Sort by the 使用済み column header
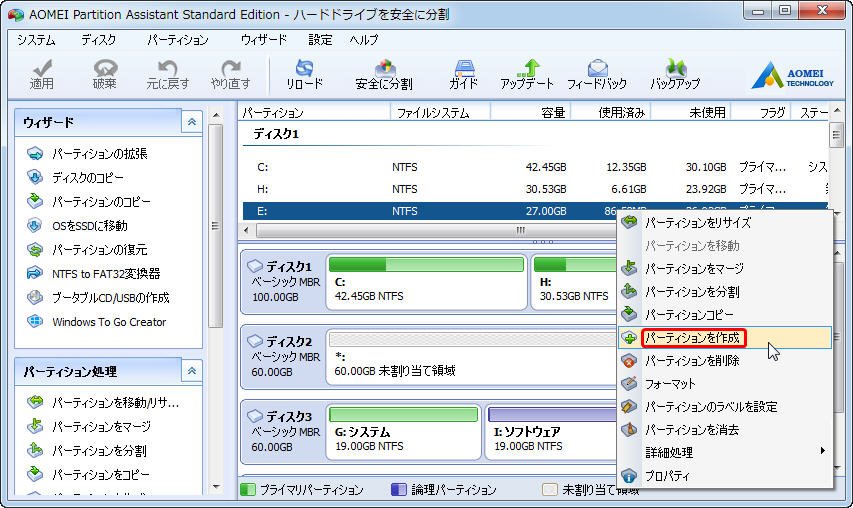The width and height of the screenshot is (853, 508). click(611, 113)
